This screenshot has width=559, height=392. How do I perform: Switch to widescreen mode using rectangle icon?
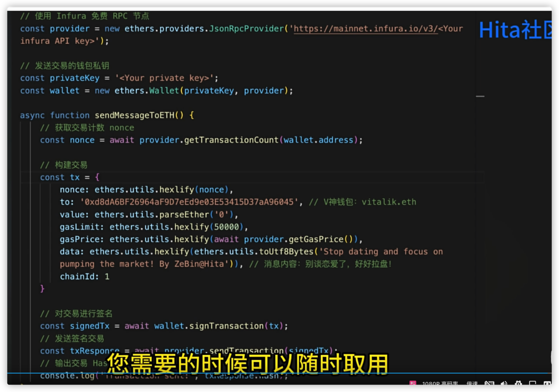532,384
